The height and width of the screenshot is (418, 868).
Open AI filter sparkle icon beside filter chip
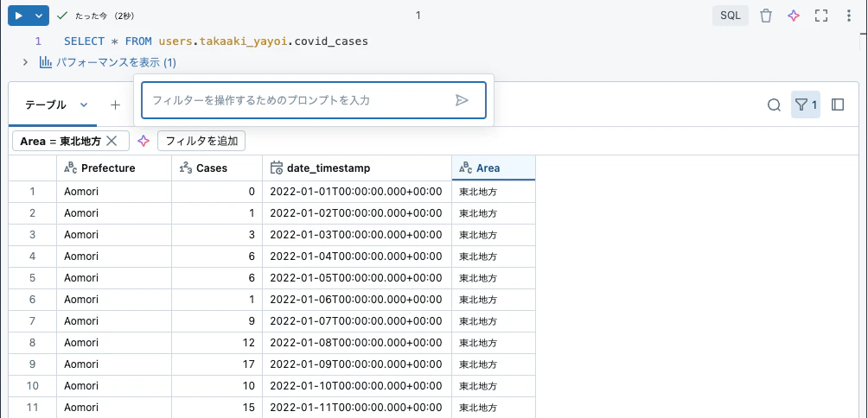[x=144, y=141]
